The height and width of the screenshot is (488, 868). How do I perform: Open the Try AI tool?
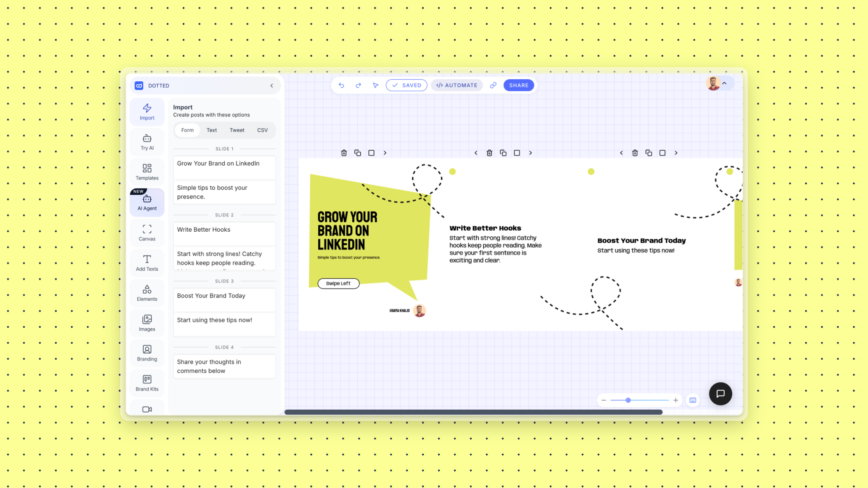(147, 142)
